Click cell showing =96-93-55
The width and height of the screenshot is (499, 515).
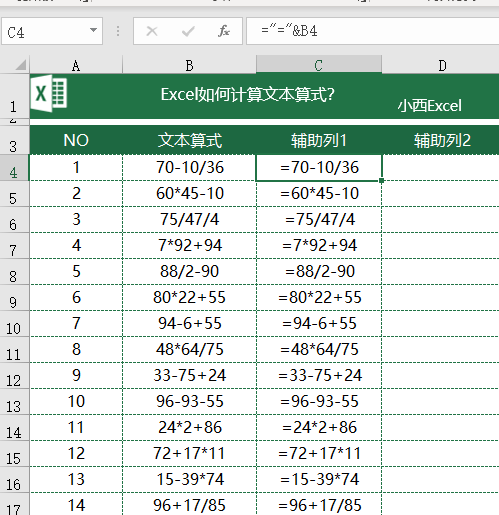[319, 402]
